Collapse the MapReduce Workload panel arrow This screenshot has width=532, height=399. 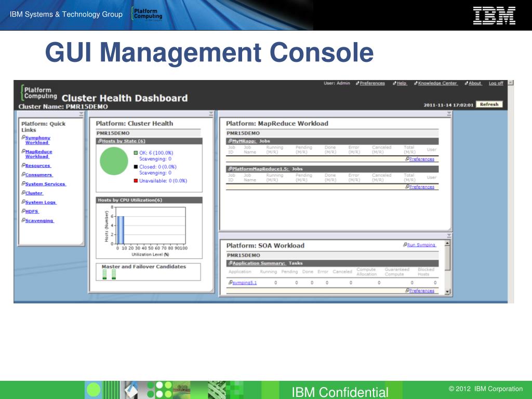pos(449,114)
